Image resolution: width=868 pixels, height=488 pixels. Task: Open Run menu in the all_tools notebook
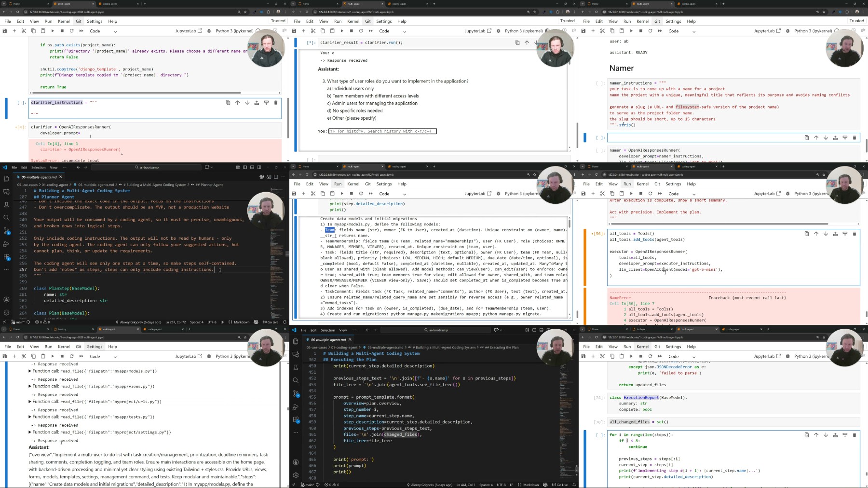pos(627,184)
